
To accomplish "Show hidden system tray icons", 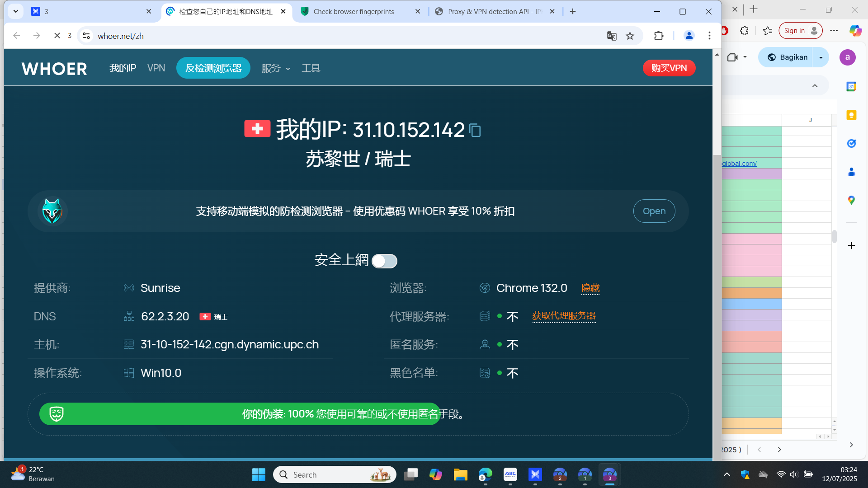I will [727, 474].
